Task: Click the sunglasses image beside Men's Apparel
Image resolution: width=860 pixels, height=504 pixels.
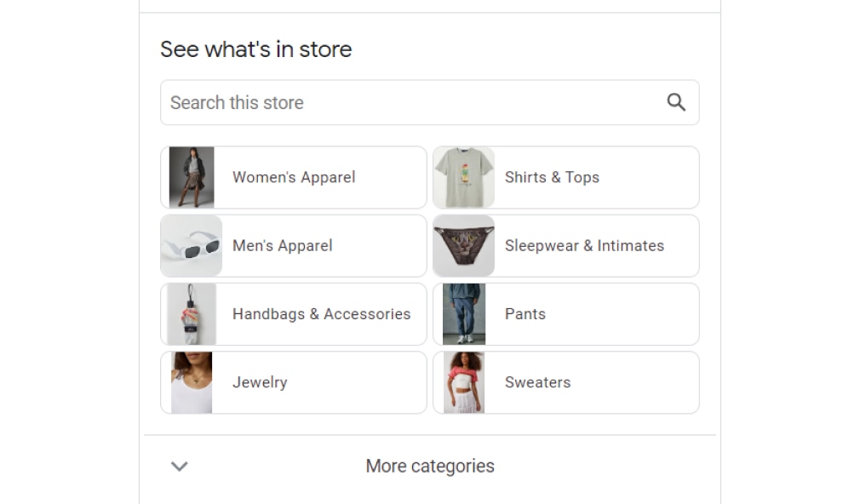Action: tap(191, 245)
